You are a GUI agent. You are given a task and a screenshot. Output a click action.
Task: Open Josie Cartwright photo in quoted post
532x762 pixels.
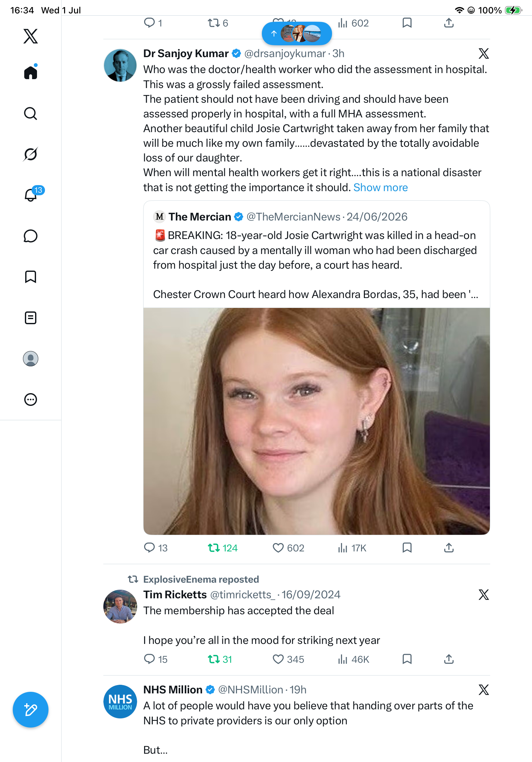316,421
